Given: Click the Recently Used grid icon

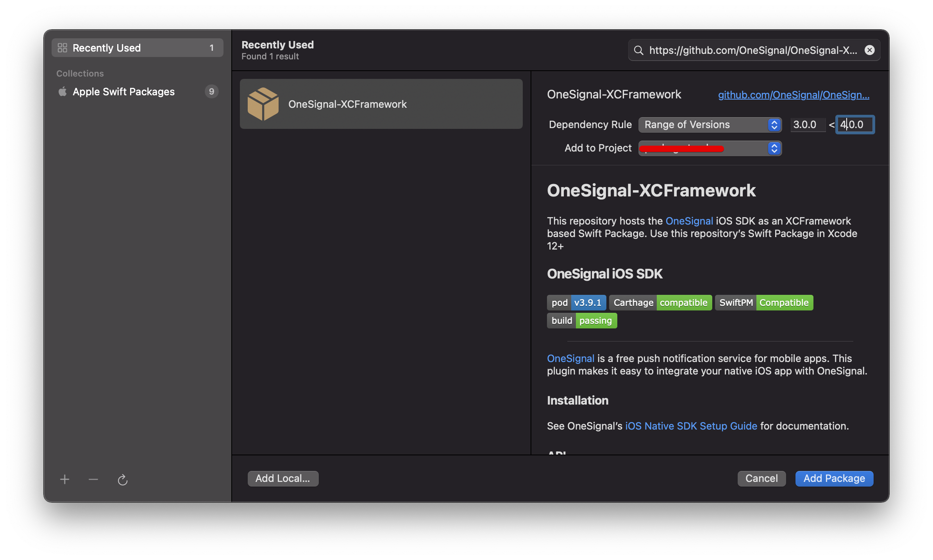Looking at the screenshot, I should pos(63,48).
